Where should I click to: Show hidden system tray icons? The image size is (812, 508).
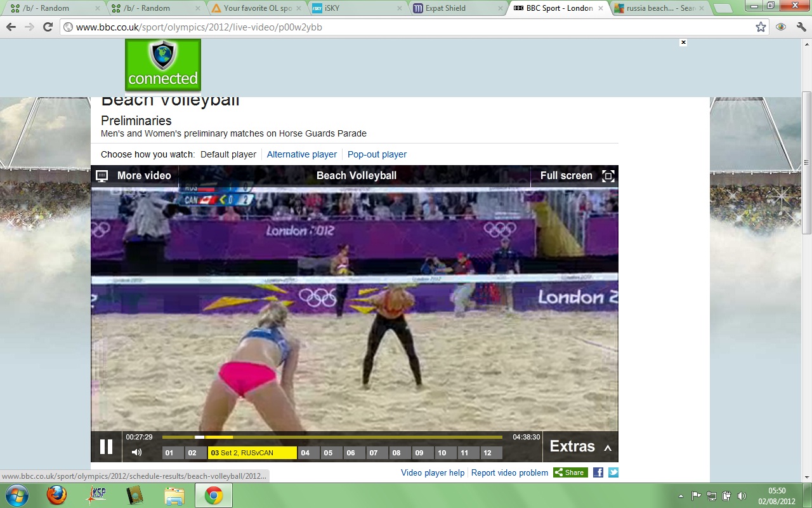pyautogui.click(x=681, y=496)
